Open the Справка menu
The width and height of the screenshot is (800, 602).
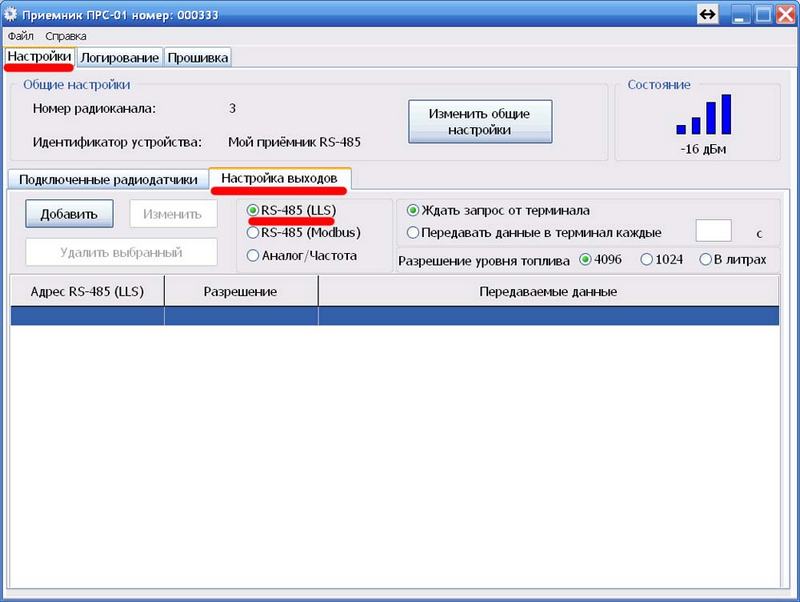(66, 36)
